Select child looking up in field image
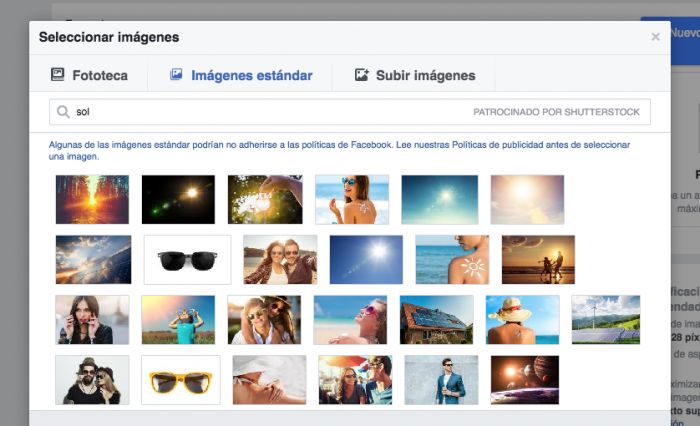Viewport: 700px width, 426px height. (178, 320)
